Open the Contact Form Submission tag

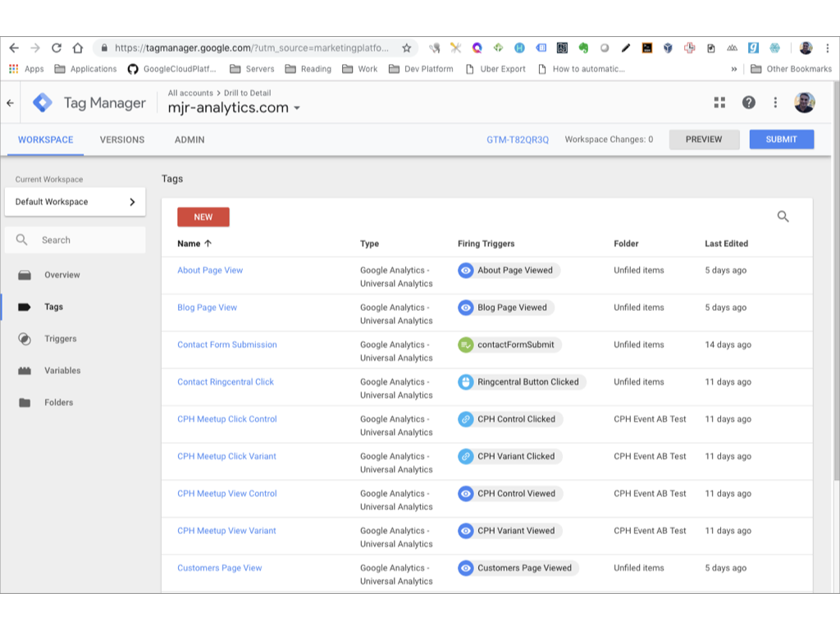point(227,345)
